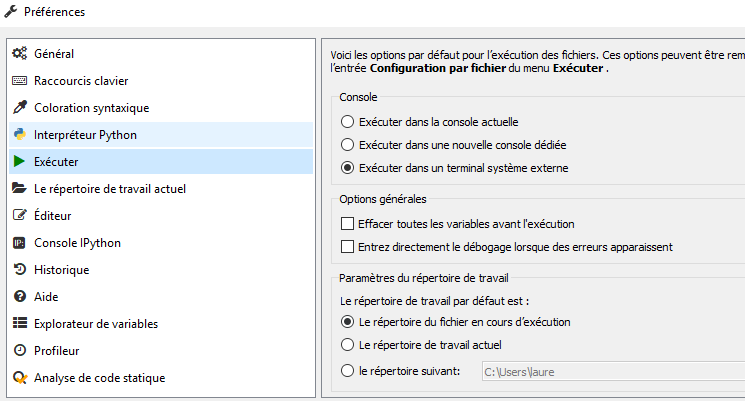This screenshot has height=401, width=745.
Task: Open the Console IPython icon
Action: (x=19, y=243)
